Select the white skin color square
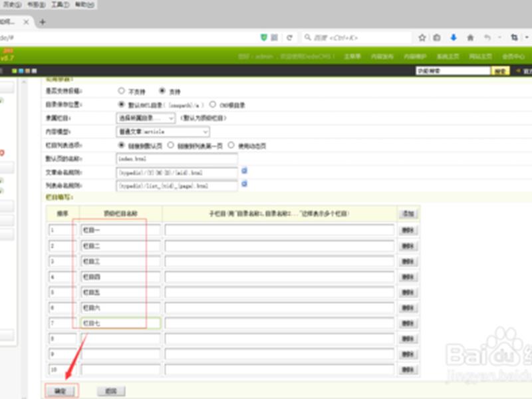Image resolution: width=532 pixels, height=399 pixels. coord(34,71)
